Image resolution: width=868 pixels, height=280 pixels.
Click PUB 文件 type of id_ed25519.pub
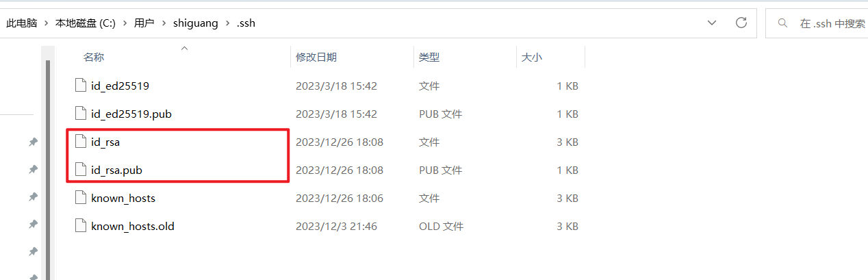(x=440, y=114)
